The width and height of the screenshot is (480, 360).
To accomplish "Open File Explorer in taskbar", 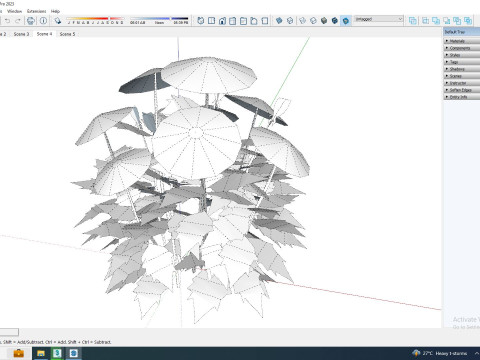I will tap(41, 353).
